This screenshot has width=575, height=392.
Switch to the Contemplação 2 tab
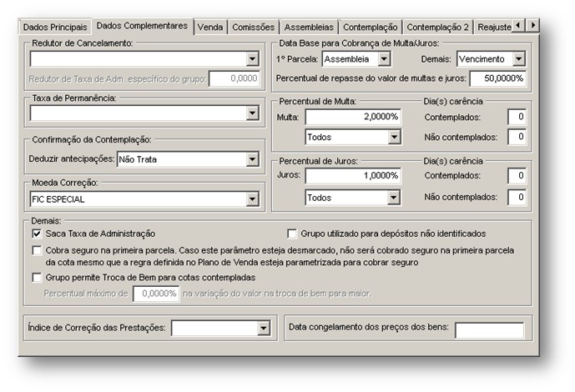pyautogui.click(x=437, y=28)
